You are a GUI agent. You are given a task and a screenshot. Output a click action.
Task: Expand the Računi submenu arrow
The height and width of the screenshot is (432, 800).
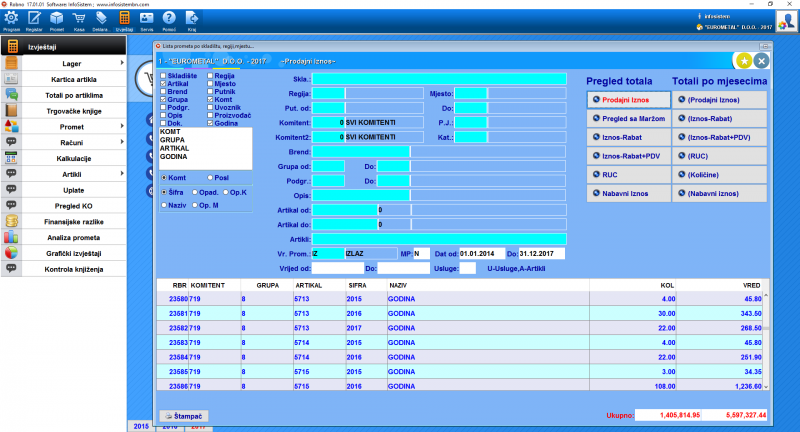click(x=122, y=143)
